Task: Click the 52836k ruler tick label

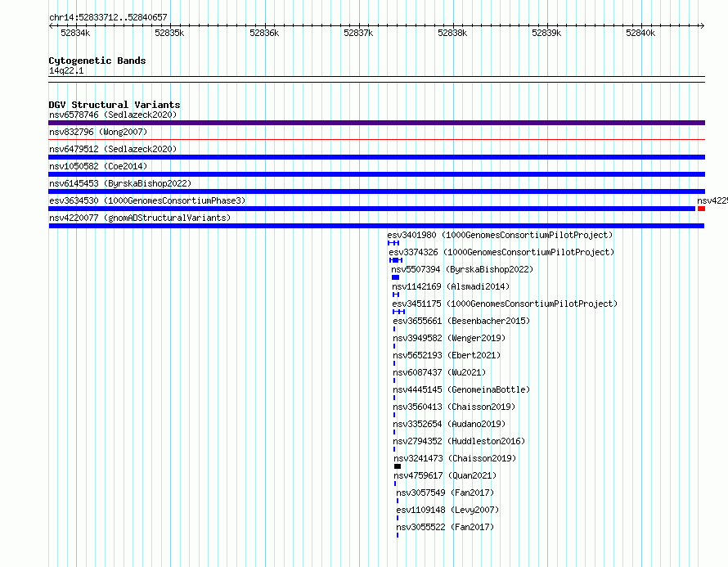Action: point(264,33)
